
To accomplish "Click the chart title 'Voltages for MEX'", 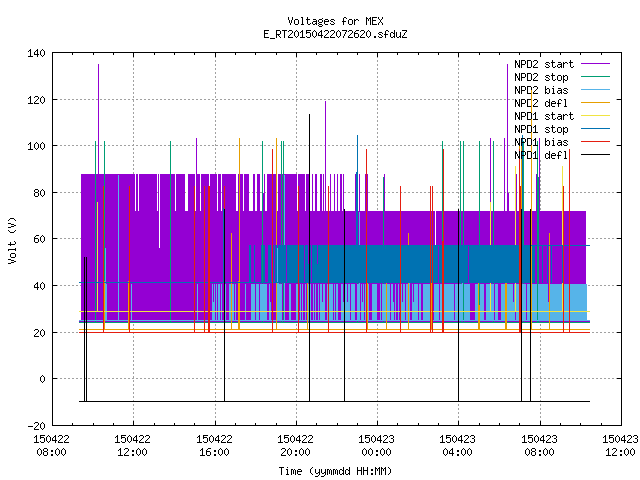I will pyautogui.click(x=335, y=21).
